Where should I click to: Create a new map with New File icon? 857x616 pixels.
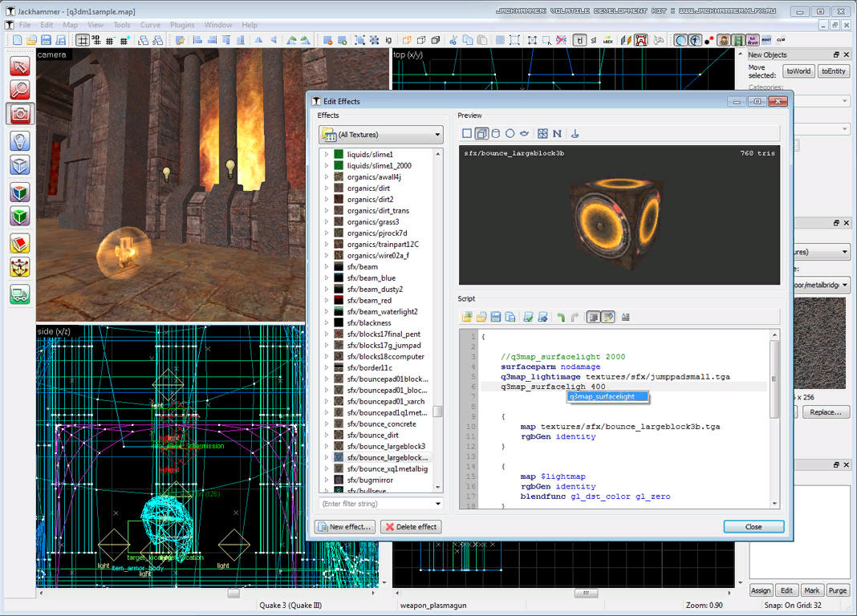tap(18, 40)
